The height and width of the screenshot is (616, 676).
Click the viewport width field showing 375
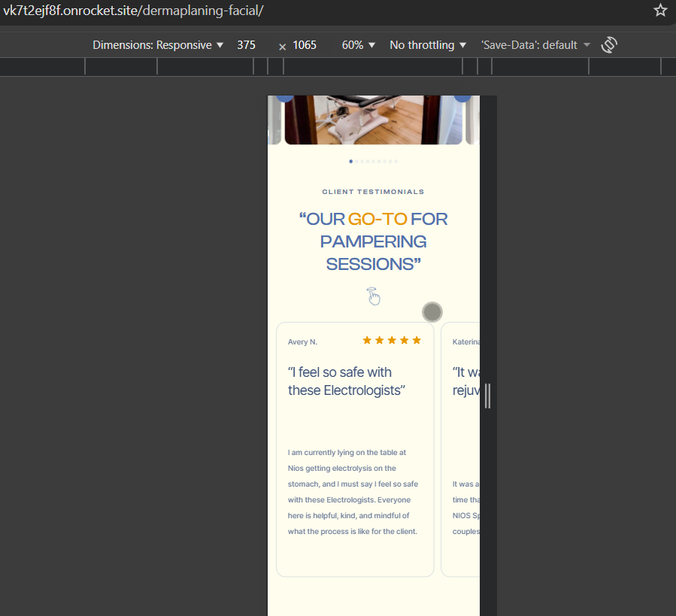pyautogui.click(x=246, y=45)
